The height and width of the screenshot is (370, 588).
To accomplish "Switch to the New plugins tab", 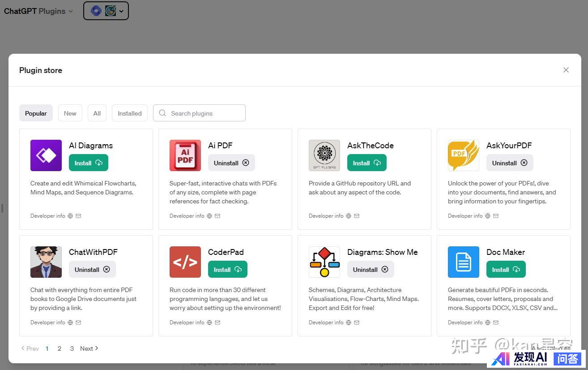I will click(70, 113).
